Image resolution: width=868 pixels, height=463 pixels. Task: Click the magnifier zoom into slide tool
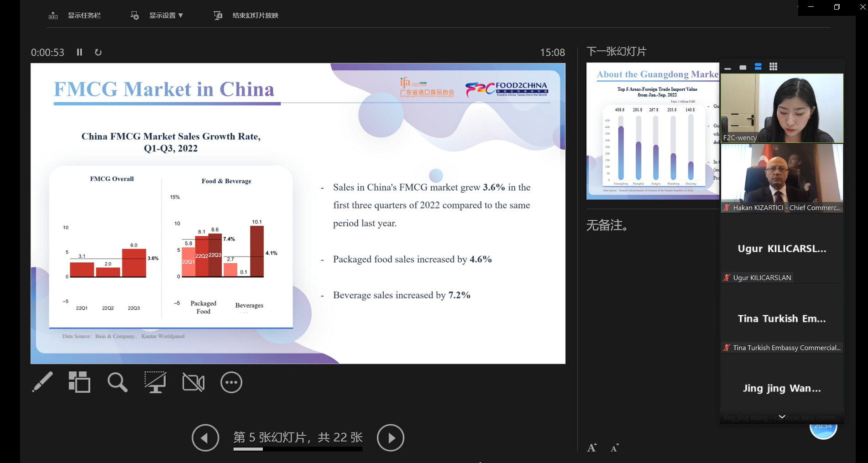point(117,382)
